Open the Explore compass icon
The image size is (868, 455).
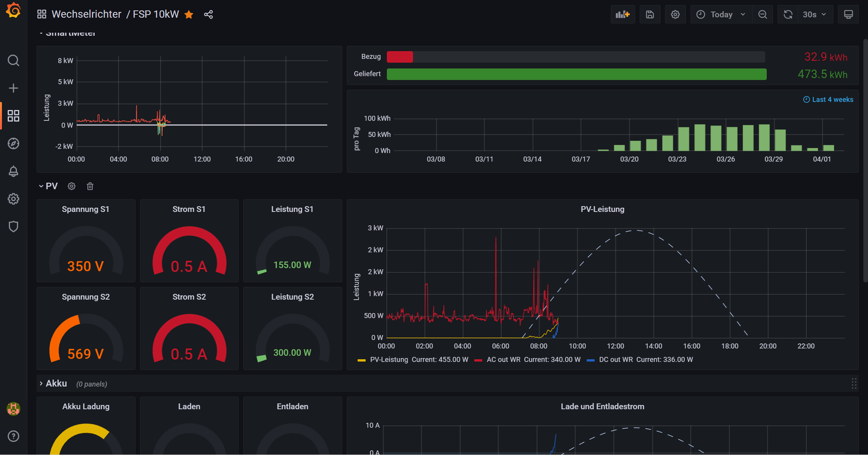coord(13,143)
